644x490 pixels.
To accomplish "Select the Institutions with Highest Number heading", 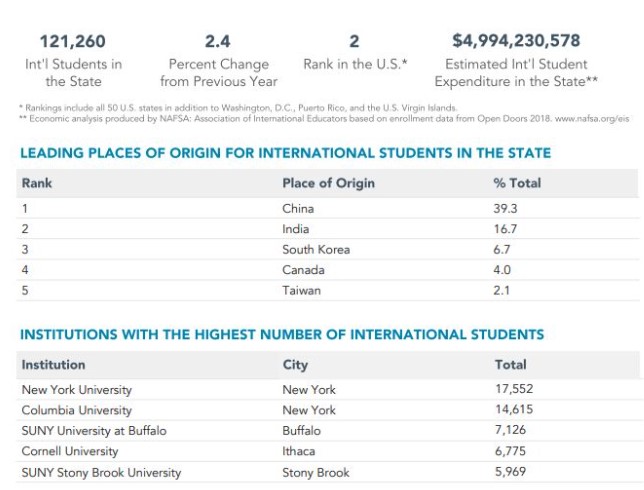I will 282,334.
